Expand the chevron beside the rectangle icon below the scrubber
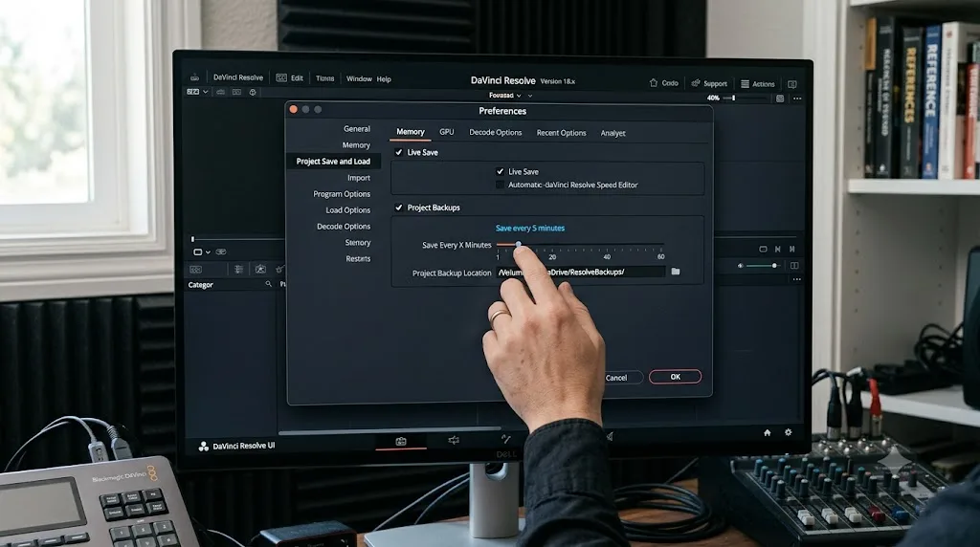Viewport: 980px width, 547px height. pos(208,252)
